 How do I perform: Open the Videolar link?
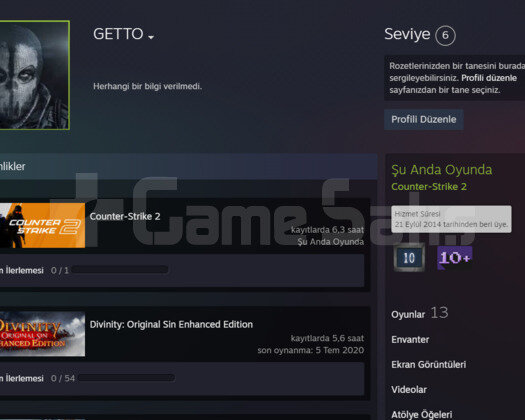(x=409, y=390)
